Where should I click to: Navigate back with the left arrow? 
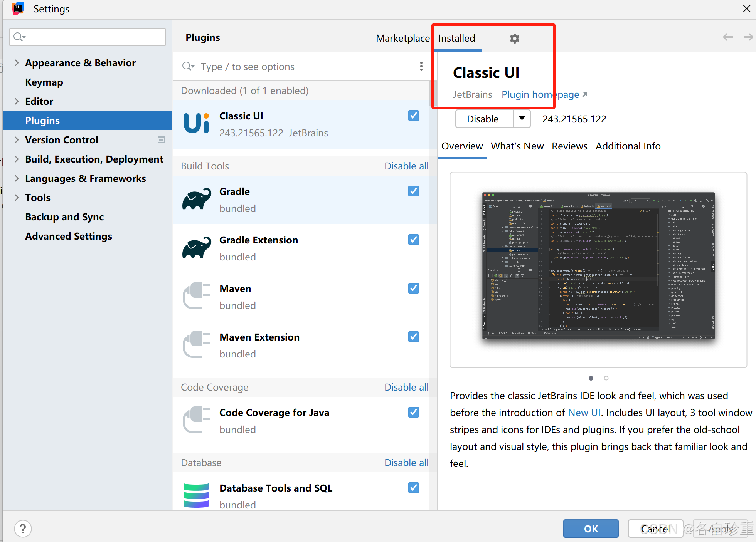coord(727,37)
